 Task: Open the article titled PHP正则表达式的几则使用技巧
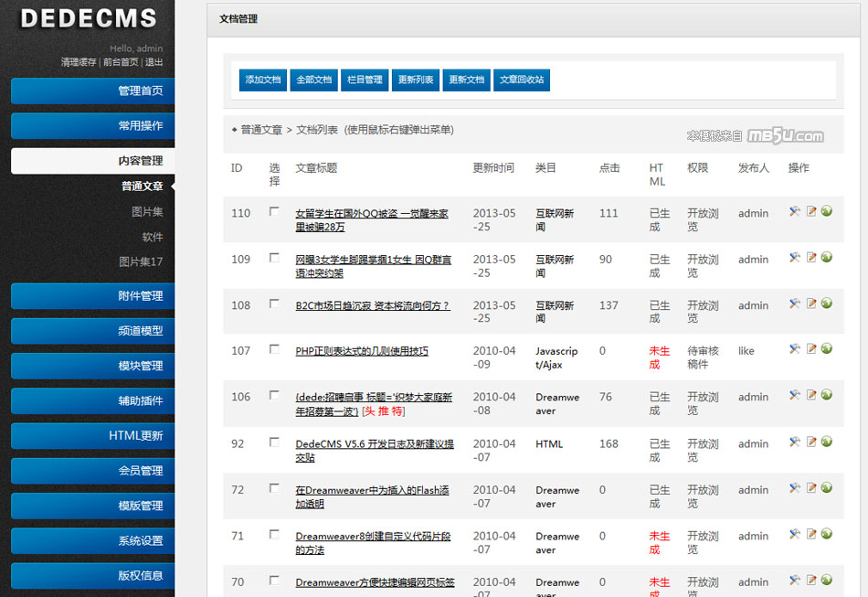361,351
